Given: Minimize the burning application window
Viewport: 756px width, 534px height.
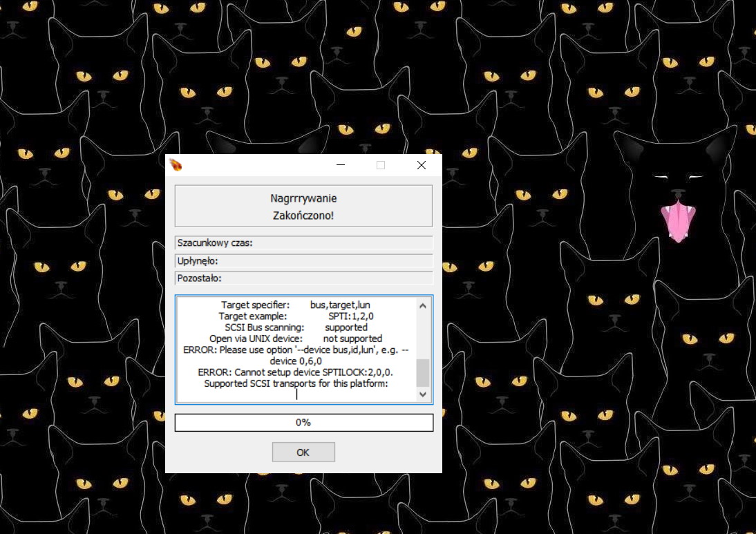Looking at the screenshot, I should point(340,165).
